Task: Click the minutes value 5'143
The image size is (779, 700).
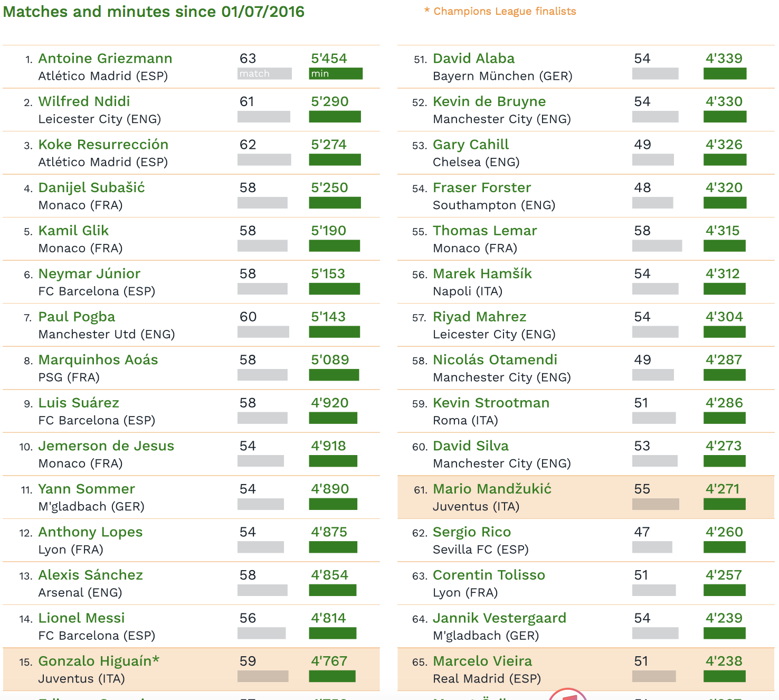Action: point(328,317)
